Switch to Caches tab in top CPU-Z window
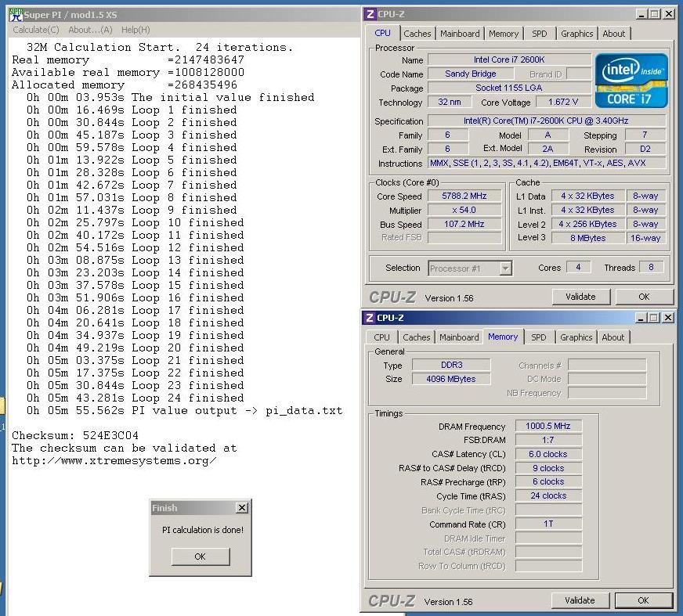The width and height of the screenshot is (683, 616). coord(417,34)
